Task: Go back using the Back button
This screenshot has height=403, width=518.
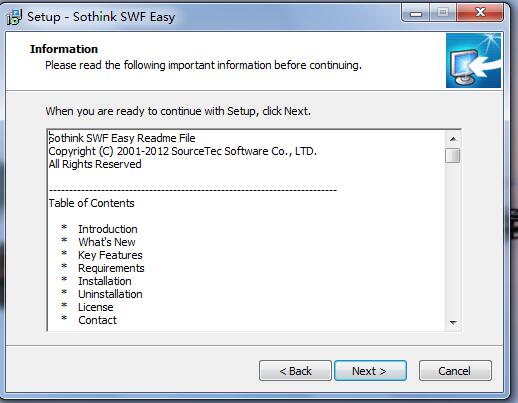Action: 295,370
